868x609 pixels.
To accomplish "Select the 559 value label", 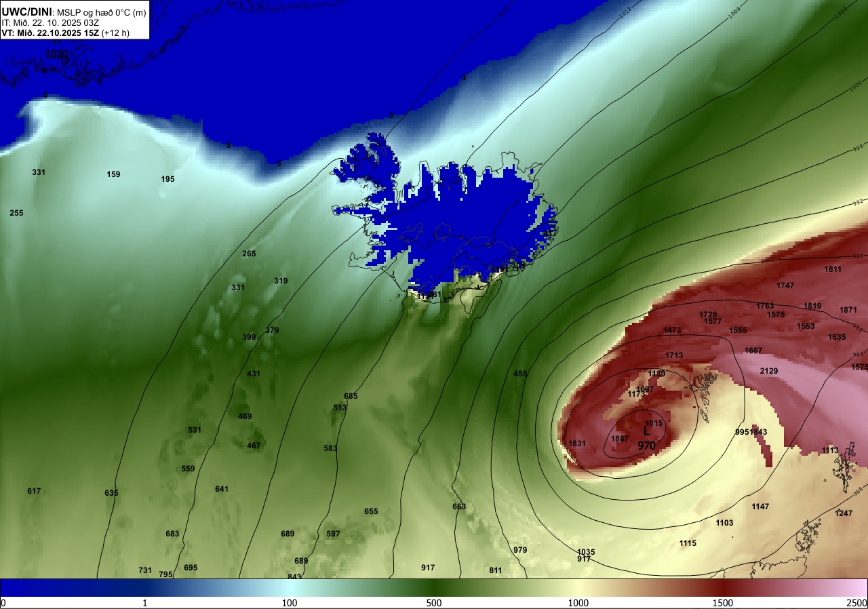I will [x=188, y=469].
